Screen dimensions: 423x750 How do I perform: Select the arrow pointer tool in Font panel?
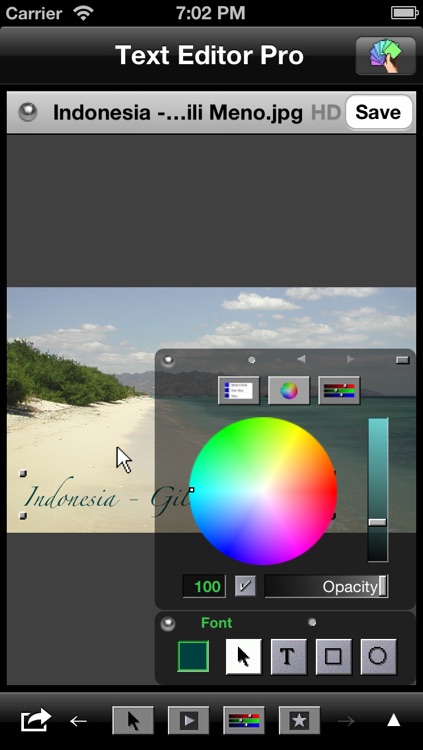(244, 657)
